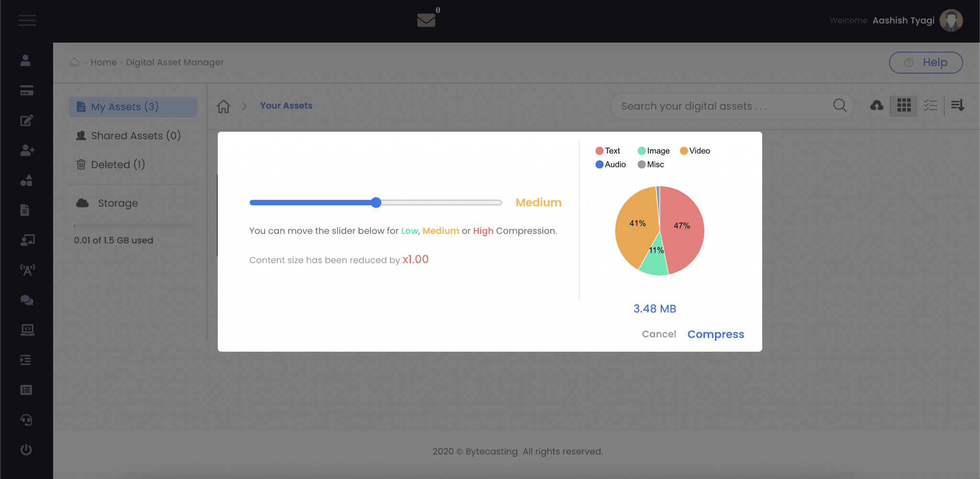
Task: Open the multi-select checklist view
Action: [x=931, y=105]
